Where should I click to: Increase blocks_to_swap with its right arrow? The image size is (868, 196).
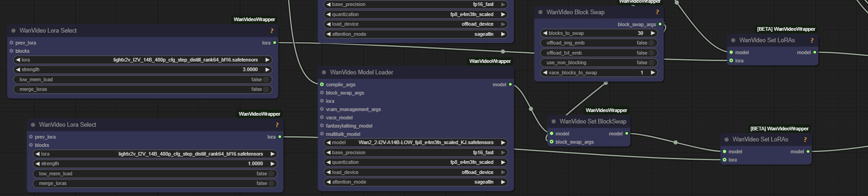(x=653, y=33)
